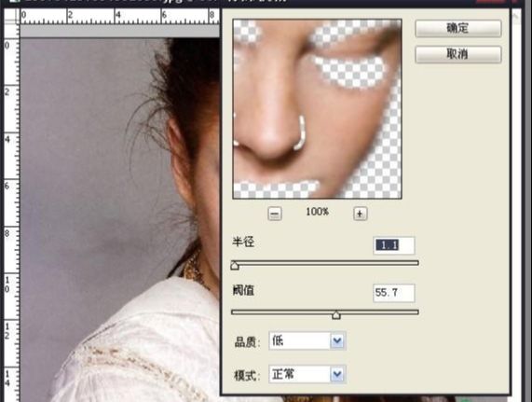The image size is (532, 402).
Task: Click the 100% zoom level label
Action: pos(317,212)
